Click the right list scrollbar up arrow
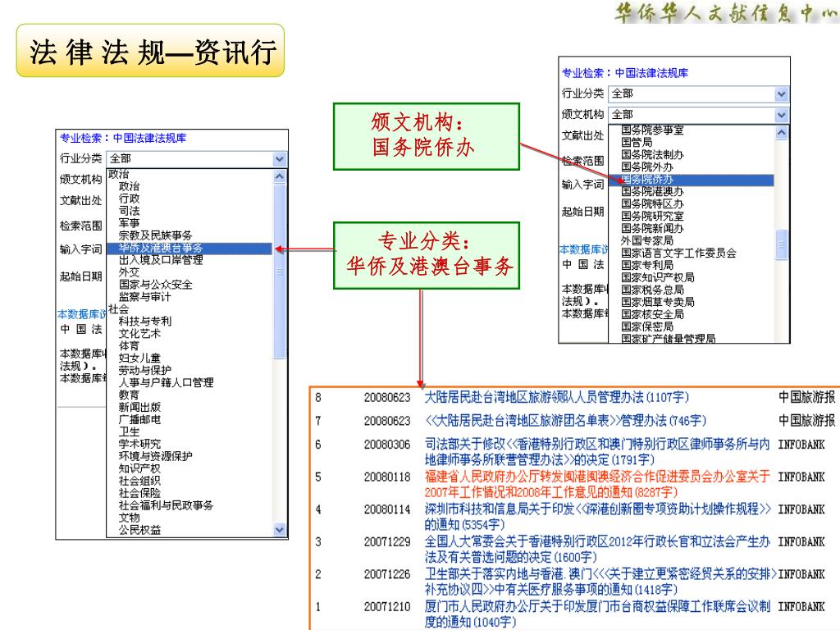The height and width of the screenshot is (630, 840). tap(782, 132)
